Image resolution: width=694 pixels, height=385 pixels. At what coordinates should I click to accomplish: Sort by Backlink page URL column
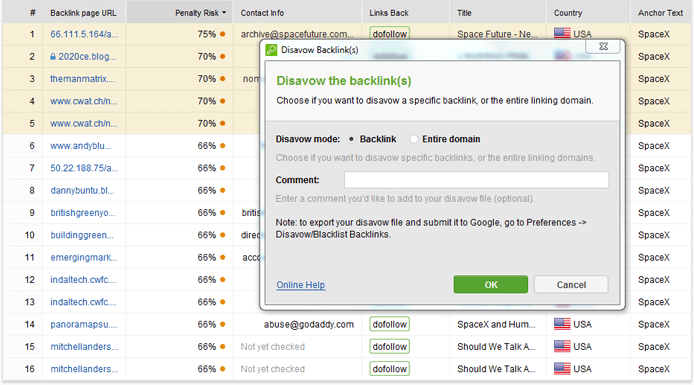[83, 13]
